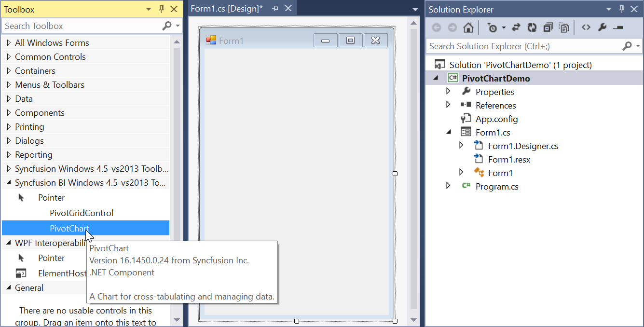Screen dimensions: 644x327
Task: Expand the Properties node in Solution Explorer
Action: [448, 91]
